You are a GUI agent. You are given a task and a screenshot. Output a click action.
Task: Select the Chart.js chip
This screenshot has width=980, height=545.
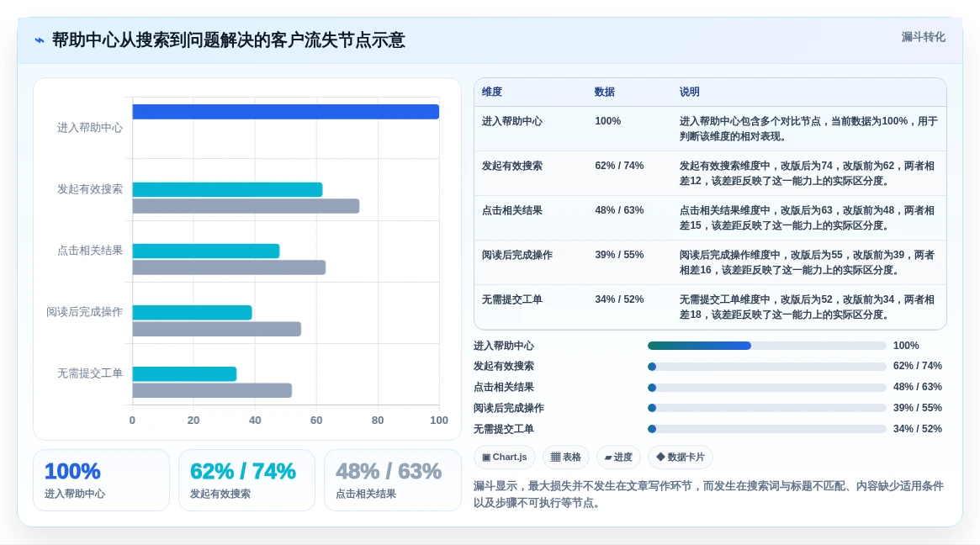click(505, 457)
